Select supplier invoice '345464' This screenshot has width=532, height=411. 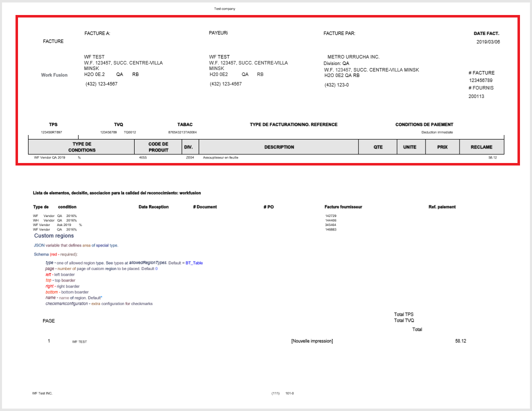point(331,224)
